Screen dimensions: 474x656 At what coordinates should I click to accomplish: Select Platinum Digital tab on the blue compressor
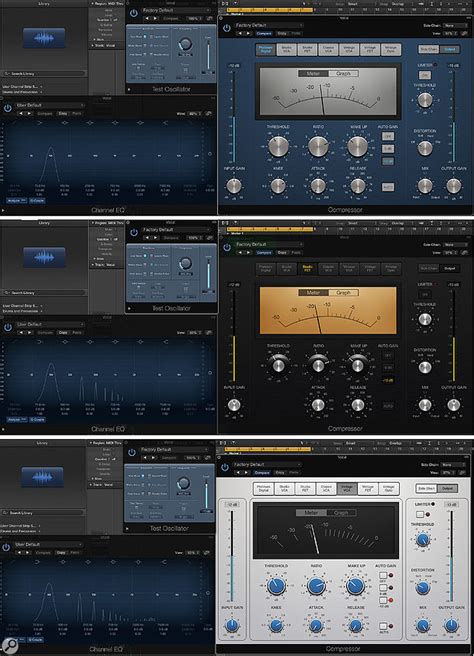[x=265, y=49]
